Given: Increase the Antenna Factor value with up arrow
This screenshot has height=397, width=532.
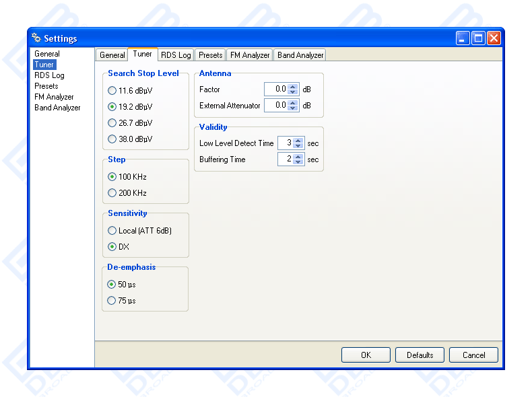Looking at the screenshot, I should 293,87.
